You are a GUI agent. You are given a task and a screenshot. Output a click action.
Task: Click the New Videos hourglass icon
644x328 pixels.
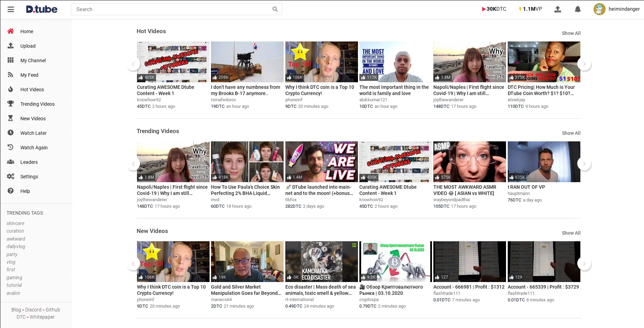click(11, 118)
